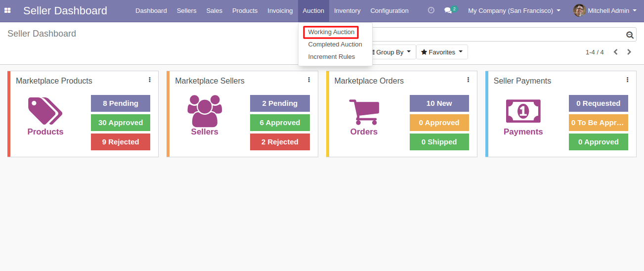Click Seller Payments card title
Image resolution: width=644 pixels, height=271 pixels.
522,81
